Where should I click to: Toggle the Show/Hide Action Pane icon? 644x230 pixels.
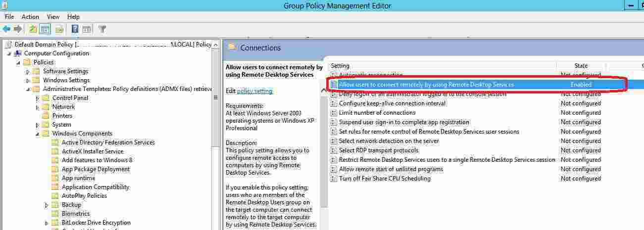(x=87, y=29)
